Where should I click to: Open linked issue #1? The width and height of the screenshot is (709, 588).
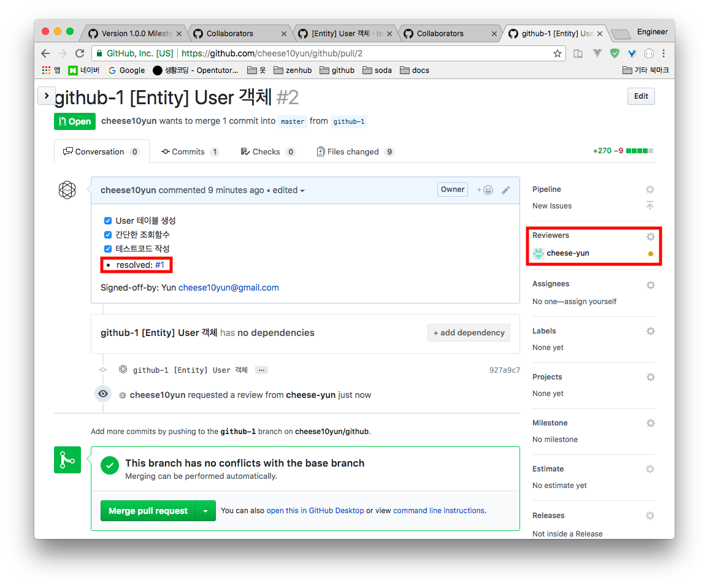159,265
